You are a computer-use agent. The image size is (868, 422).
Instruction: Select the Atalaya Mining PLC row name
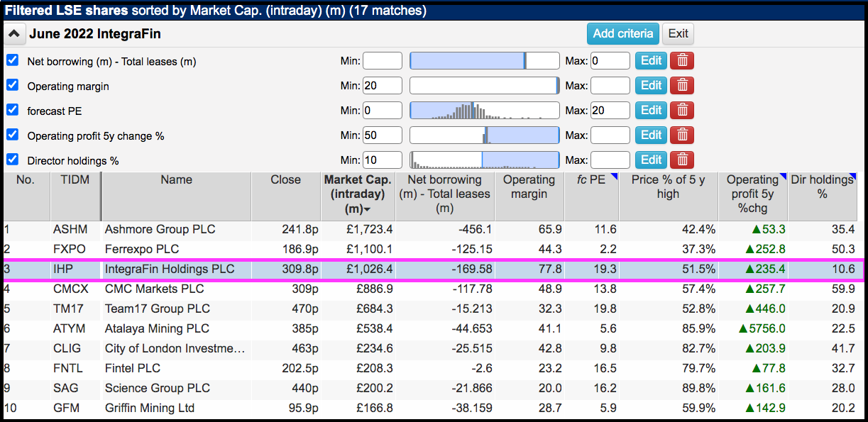click(157, 329)
